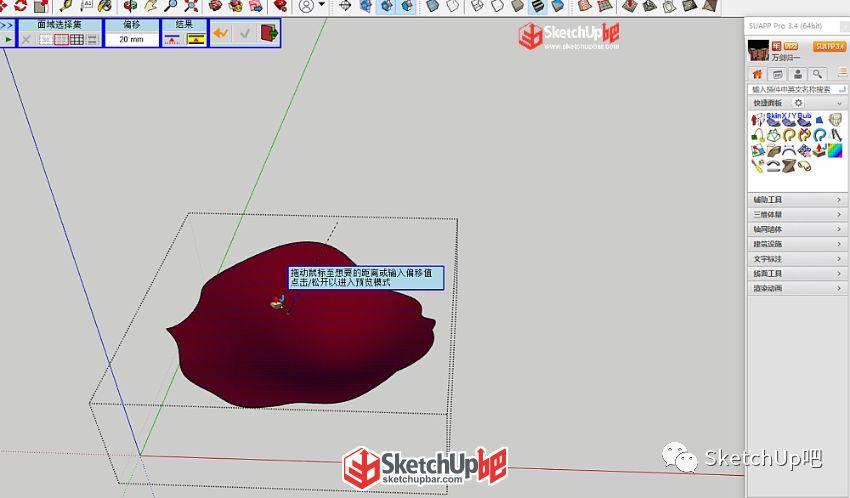The height and width of the screenshot is (498, 850).
Task: Switch to Wireframe face style
Action: pos(477,5)
